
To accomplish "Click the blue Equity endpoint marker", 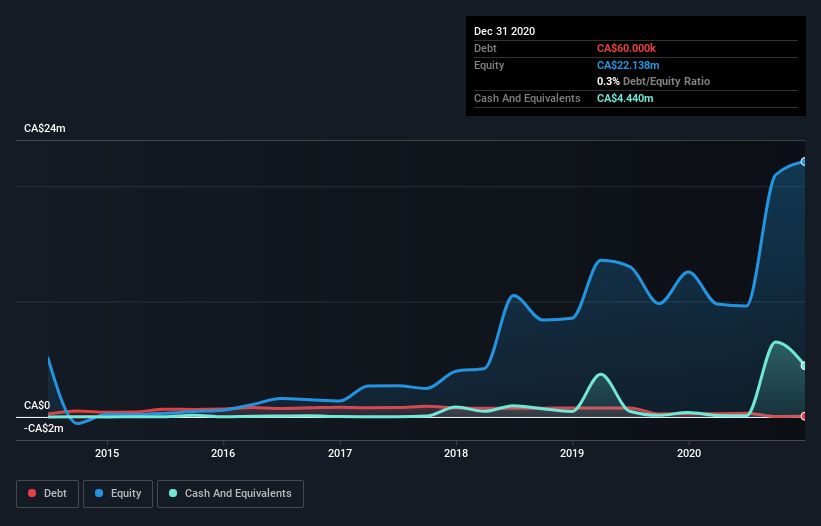I will (804, 162).
